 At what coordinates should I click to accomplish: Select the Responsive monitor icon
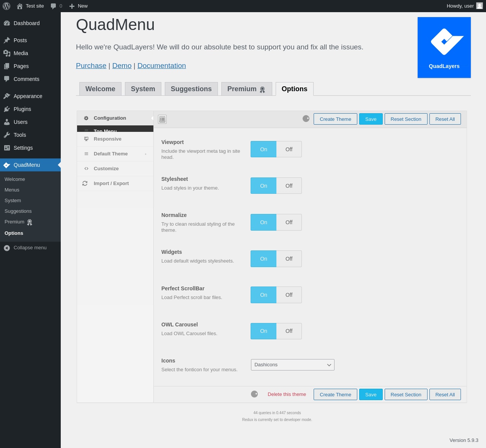point(86,139)
